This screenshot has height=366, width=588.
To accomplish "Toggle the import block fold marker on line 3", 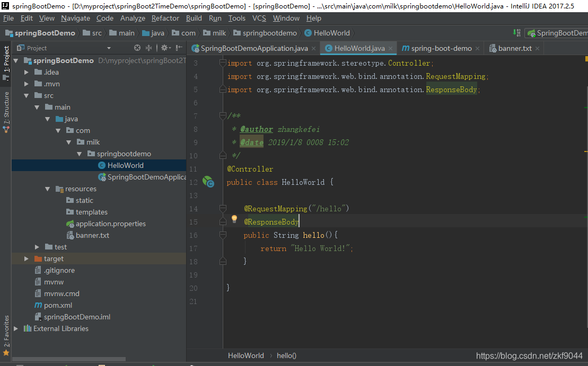I will [223, 63].
